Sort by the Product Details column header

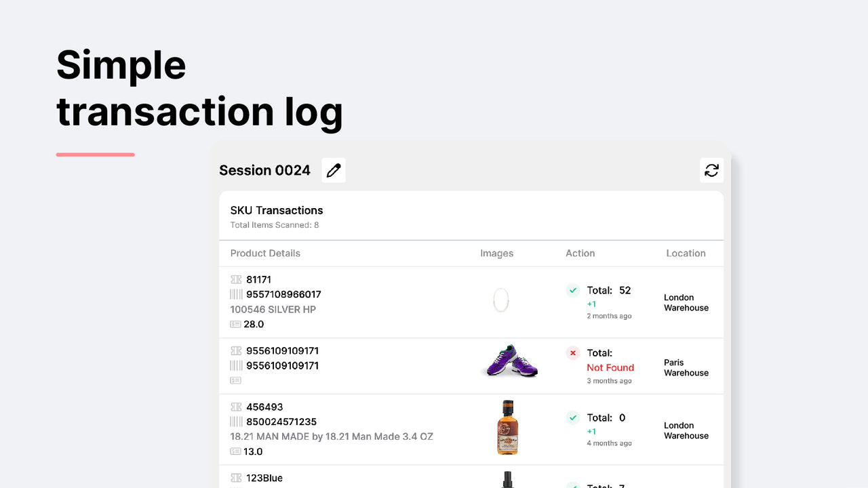click(x=265, y=253)
